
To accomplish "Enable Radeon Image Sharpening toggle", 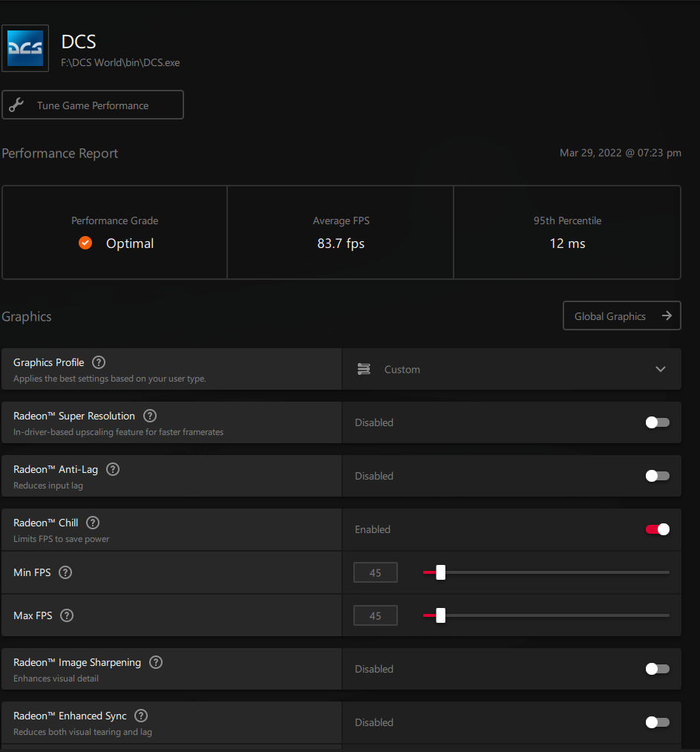I will click(658, 669).
